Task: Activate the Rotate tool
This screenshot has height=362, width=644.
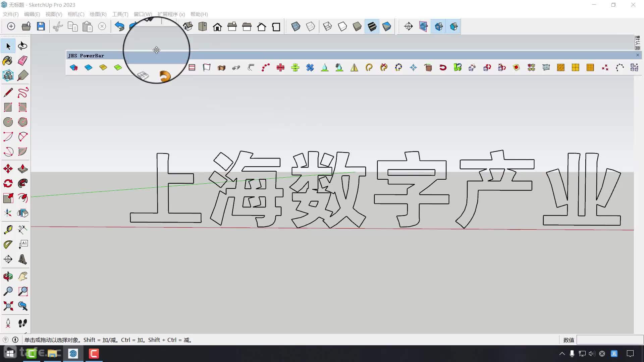Action: click(8, 183)
